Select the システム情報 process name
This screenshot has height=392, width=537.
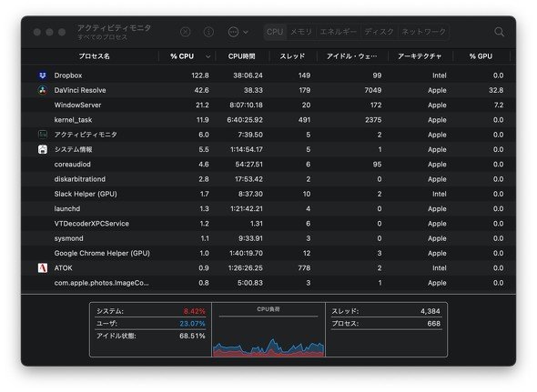pyautogui.click(x=73, y=149)
